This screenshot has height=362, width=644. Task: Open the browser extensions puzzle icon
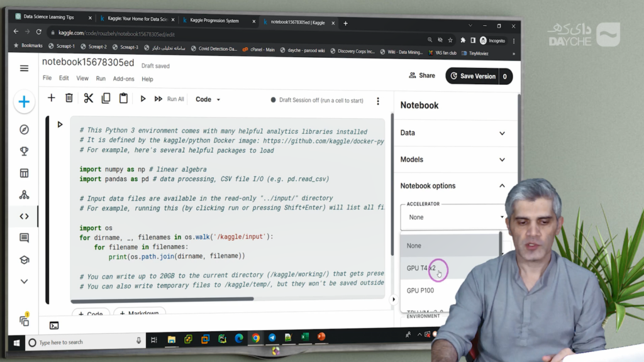(x=463, y=40)
